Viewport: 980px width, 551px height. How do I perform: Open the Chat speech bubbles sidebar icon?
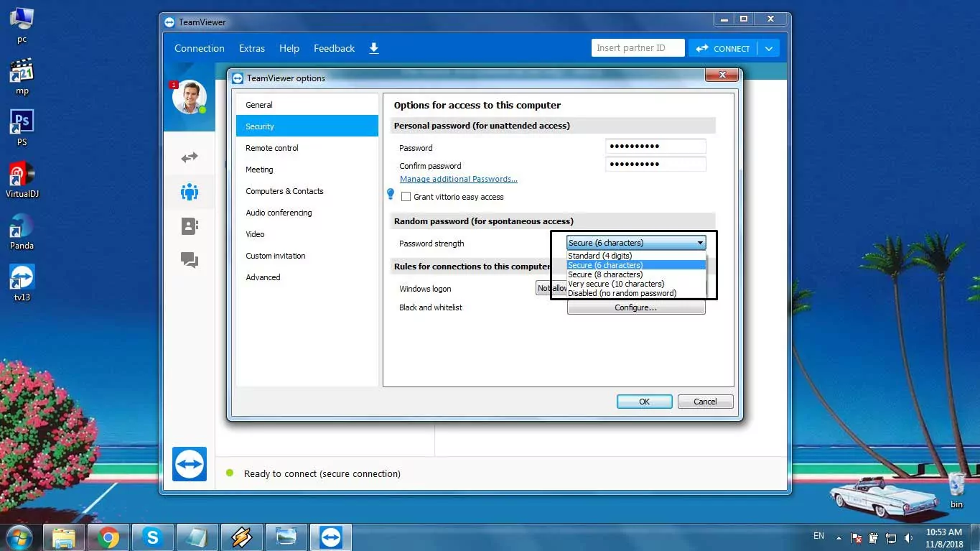pyautogui.click(x=190, y=260)
